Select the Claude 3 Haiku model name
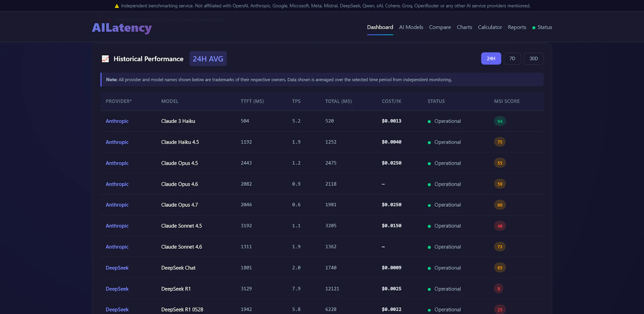644x314 pixels. (178, 121)
